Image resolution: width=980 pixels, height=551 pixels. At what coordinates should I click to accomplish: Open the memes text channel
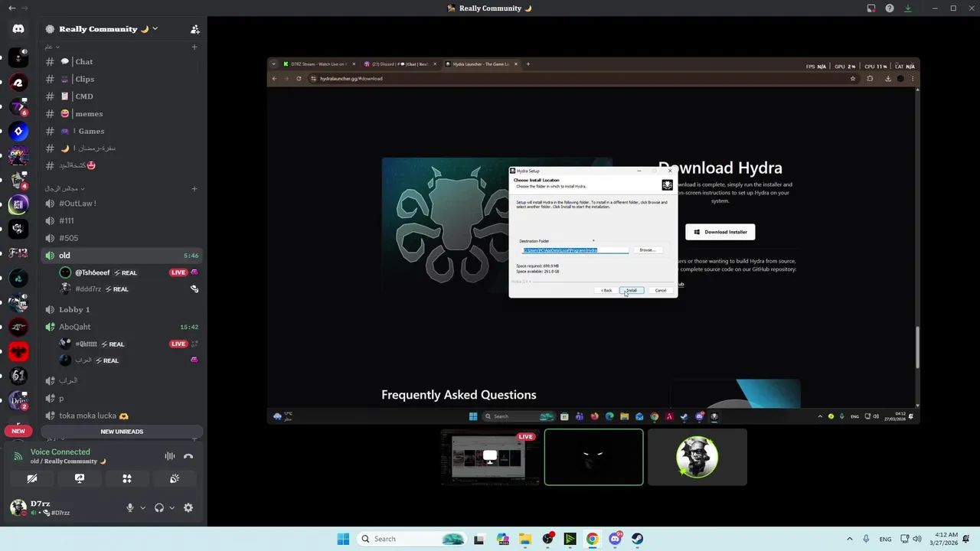[122, 114]
